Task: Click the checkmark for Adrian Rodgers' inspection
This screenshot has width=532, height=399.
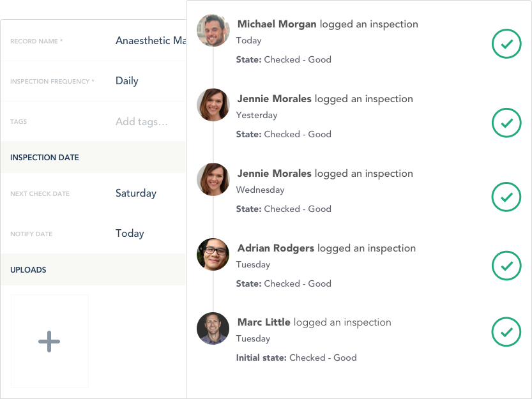Action: tap(506, 266)
